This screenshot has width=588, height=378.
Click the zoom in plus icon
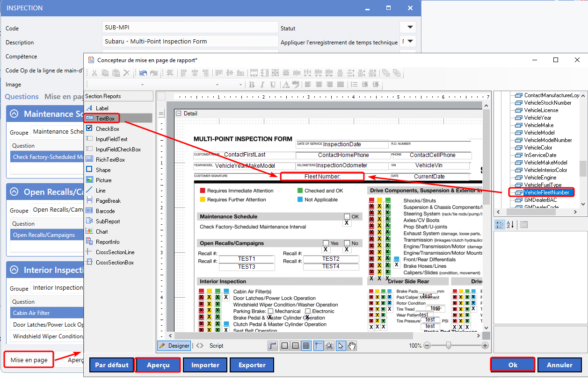[x=485, y=346]
